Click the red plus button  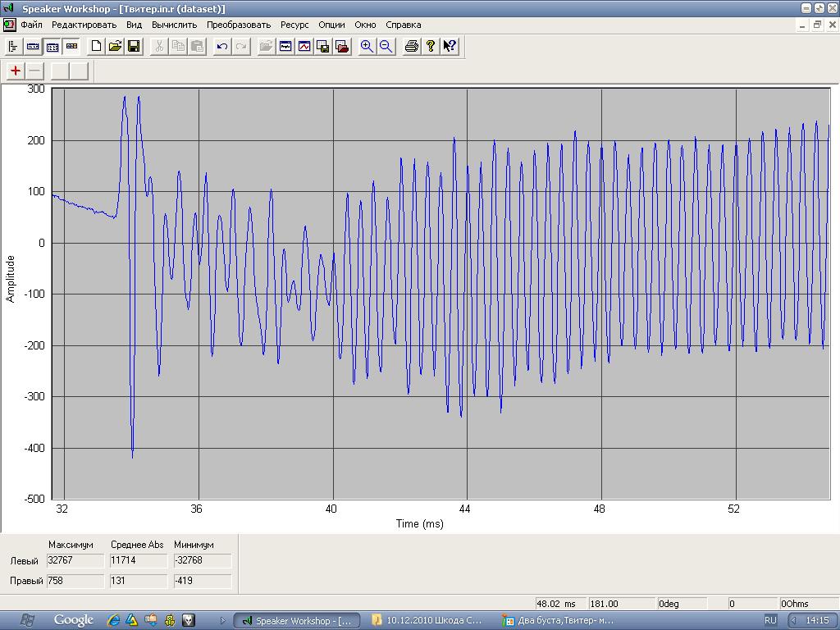point(16,71)
